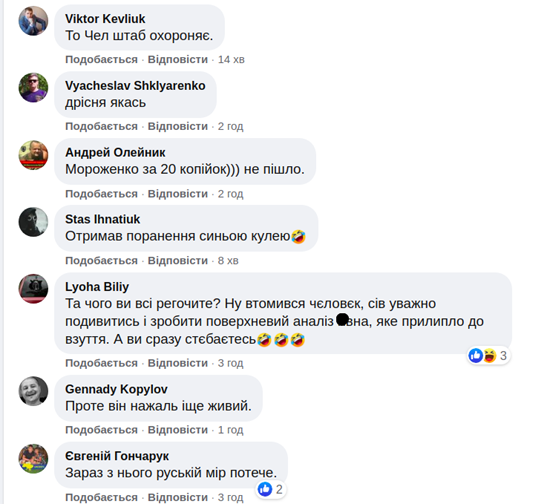
Task: Open Stas Ihnatiuk's dark avatar
Action: [33, 222]
